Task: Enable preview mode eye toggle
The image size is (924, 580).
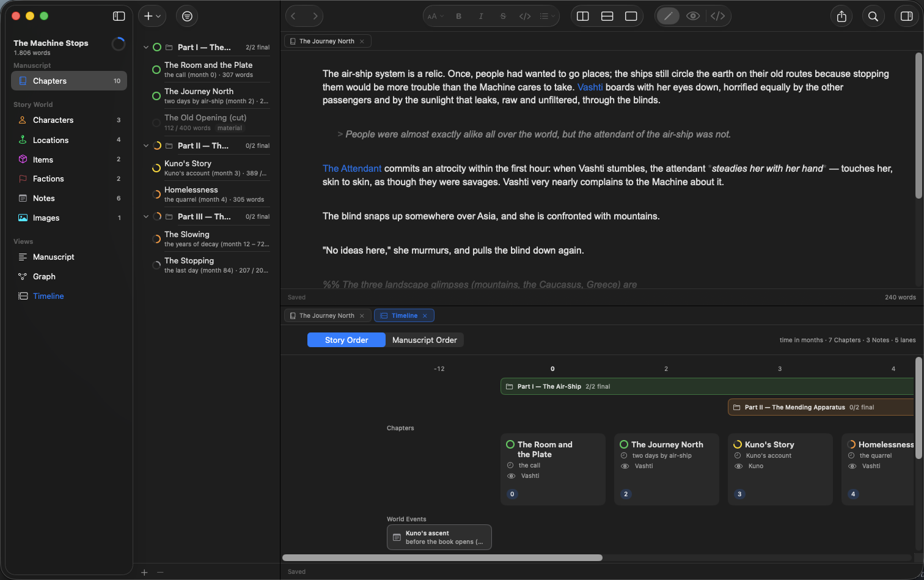Action: [693, 17]
